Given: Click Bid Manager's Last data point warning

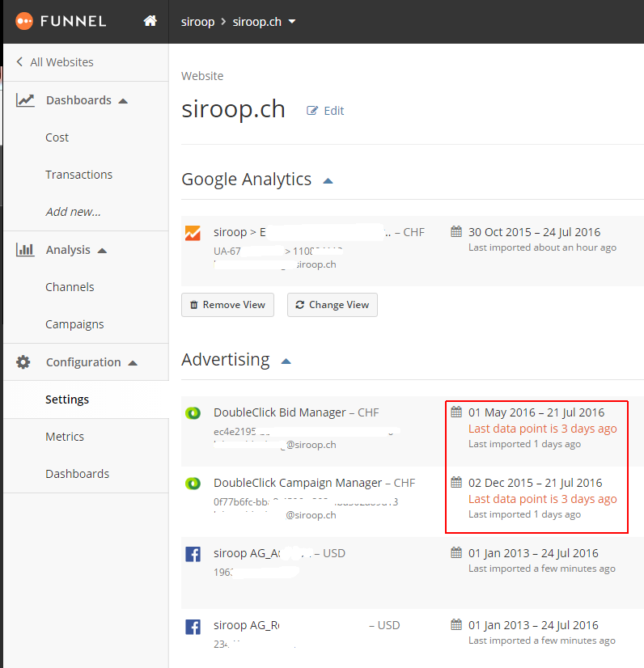Looking at the screenshot, I should [x=543, y=429].
